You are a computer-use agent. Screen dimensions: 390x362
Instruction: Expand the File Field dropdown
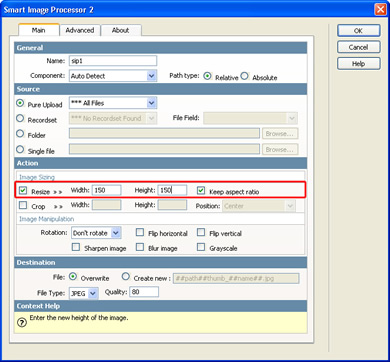pos(250,118)
